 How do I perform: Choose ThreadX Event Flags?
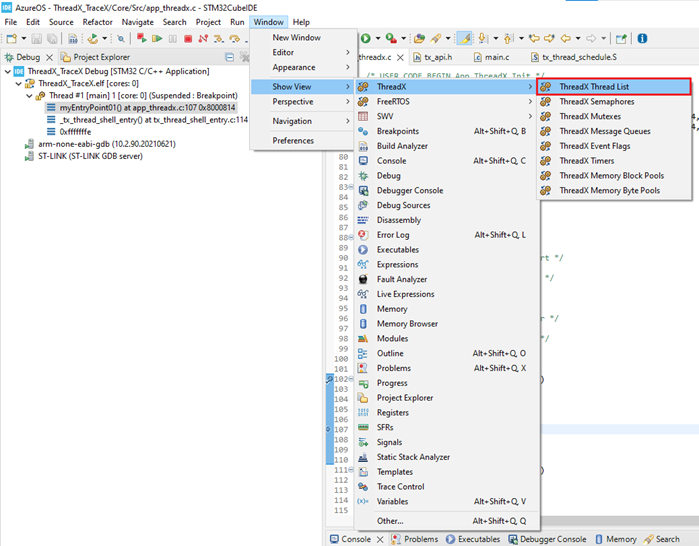[x=614, y=146]
